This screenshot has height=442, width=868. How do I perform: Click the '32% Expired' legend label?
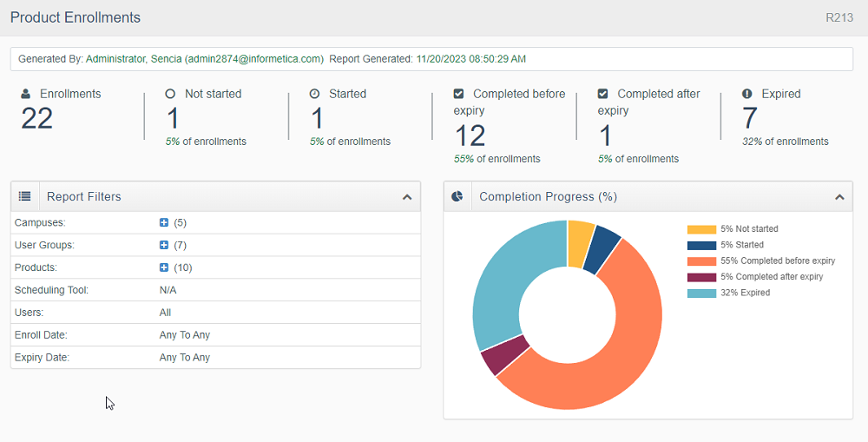coord(745,293)
